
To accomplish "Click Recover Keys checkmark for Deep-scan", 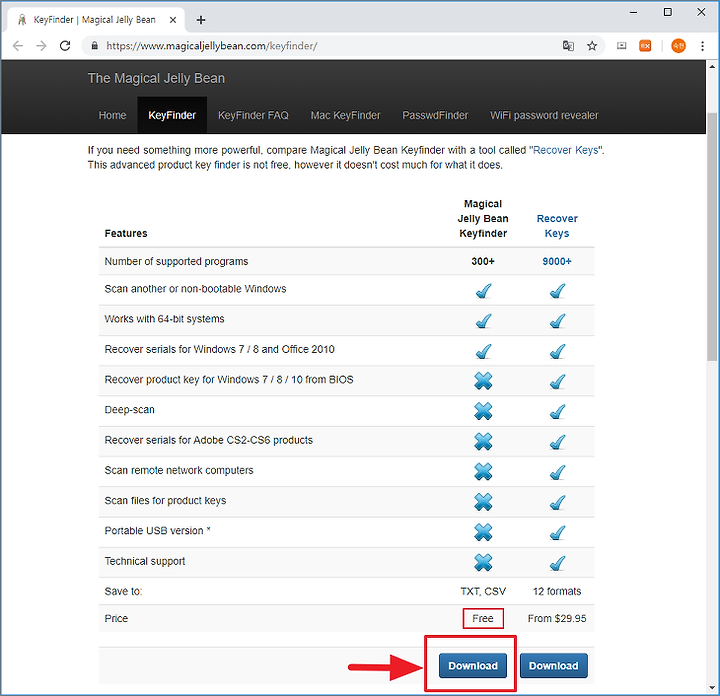I will [x=557, y=411].
